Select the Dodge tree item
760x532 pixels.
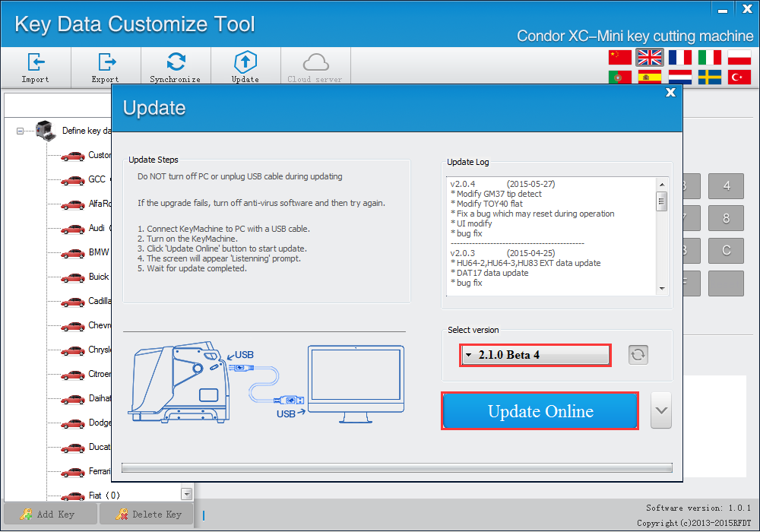click(x=100, y=423)
